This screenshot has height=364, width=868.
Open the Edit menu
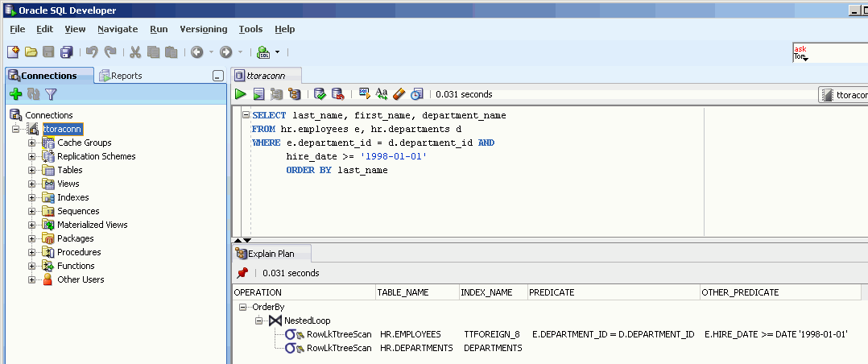tap(45, 29)
